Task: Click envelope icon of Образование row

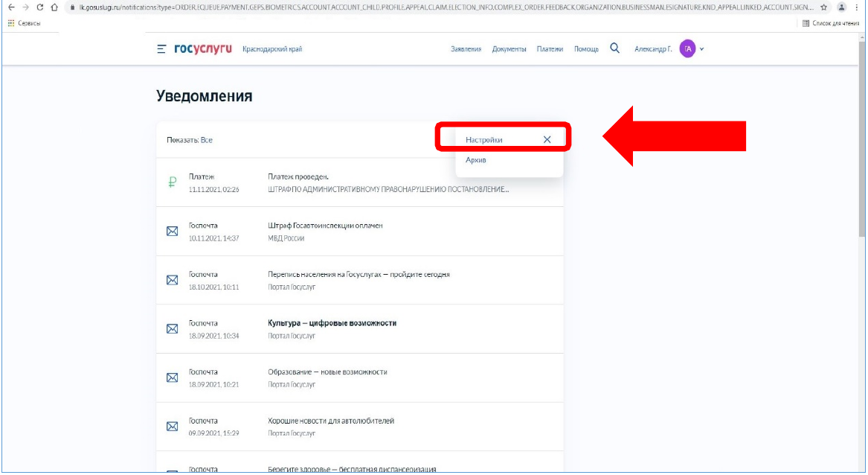Action: 172,377
